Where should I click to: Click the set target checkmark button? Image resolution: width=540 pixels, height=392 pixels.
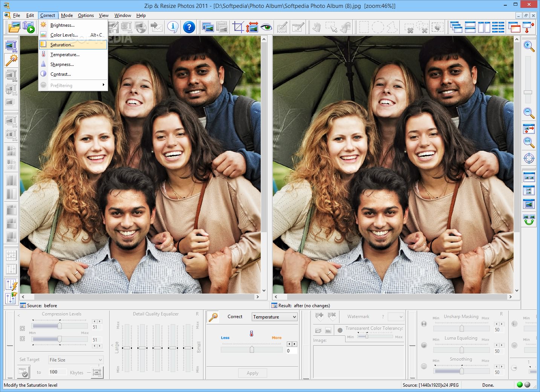tap(24, 372)
